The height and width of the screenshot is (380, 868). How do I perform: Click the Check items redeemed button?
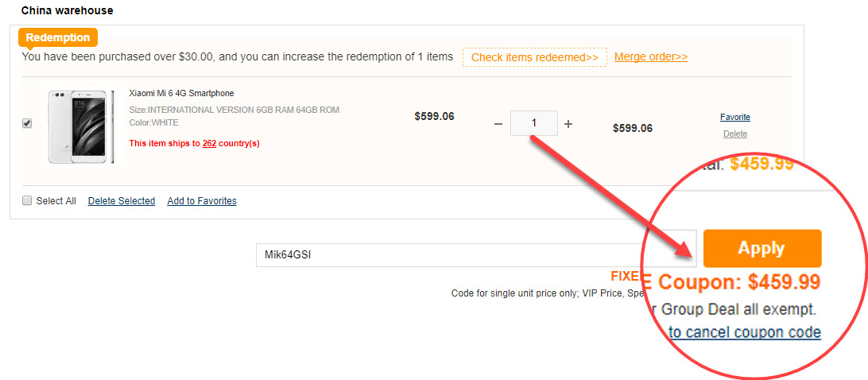[x=534, y=57]
